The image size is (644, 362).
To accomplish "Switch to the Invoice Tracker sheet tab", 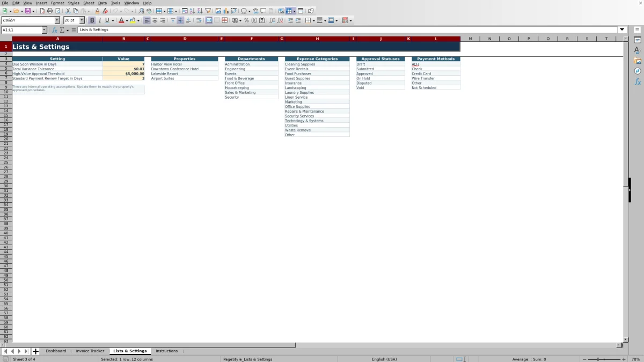I will [90, 351].
